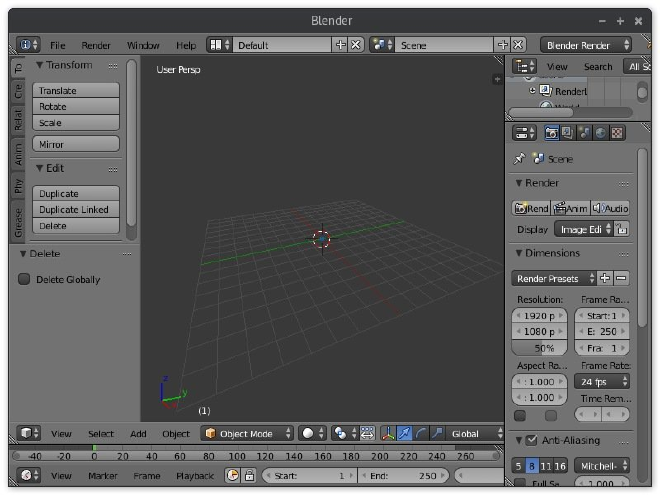The image size is (660, 495).
Task: Toggle manipulate center points only icon
Action: pyautogui.click(x=367, y=433)
